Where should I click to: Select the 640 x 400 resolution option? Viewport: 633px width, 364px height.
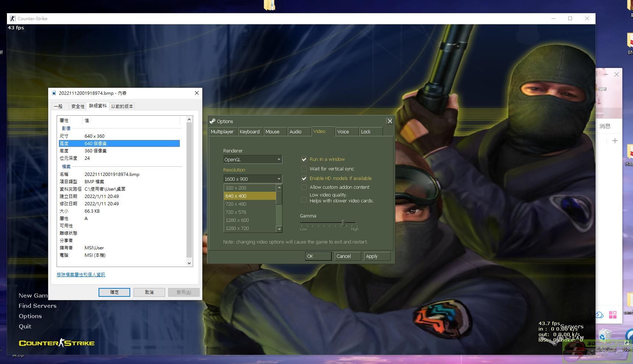250,196
